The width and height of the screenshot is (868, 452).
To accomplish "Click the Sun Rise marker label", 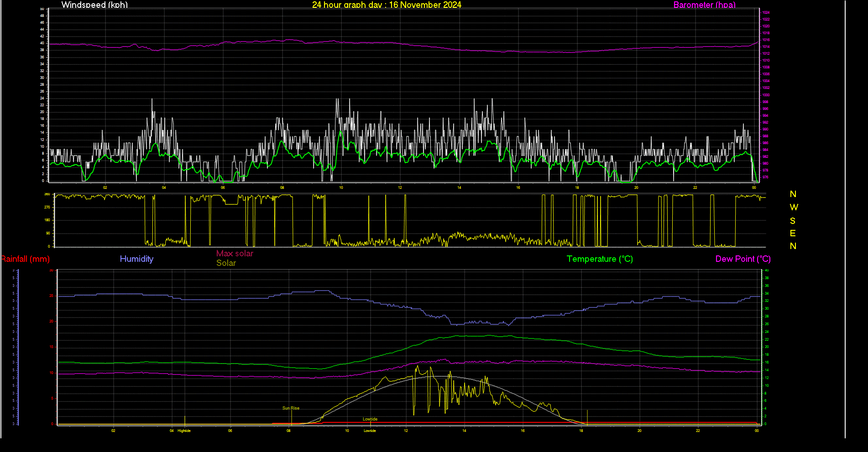I will 291,408.
